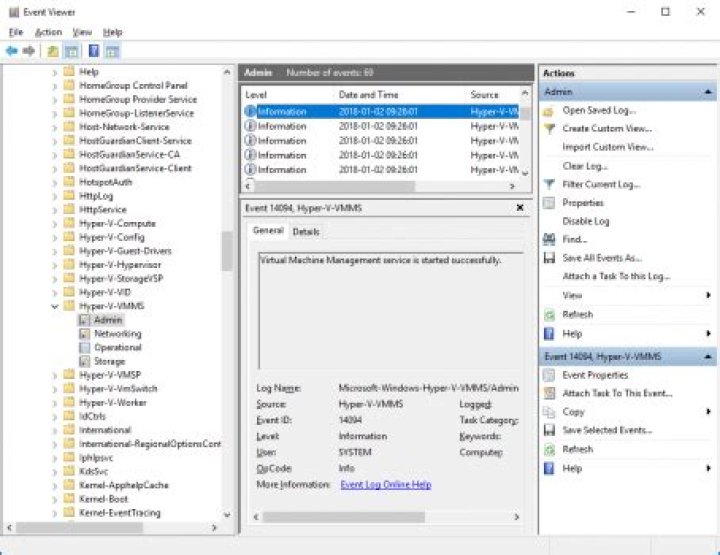This screenshot has height=555, width=720.
Task: Collapse Event 14094 section in Actions
Action: click(708, 357)
